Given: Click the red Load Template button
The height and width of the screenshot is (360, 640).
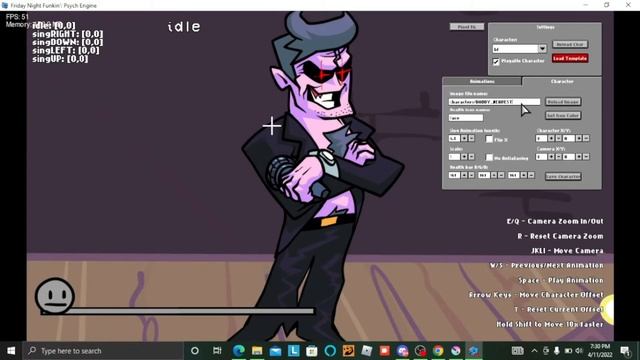Looking at the screenshot, I should tap(570, 58).
